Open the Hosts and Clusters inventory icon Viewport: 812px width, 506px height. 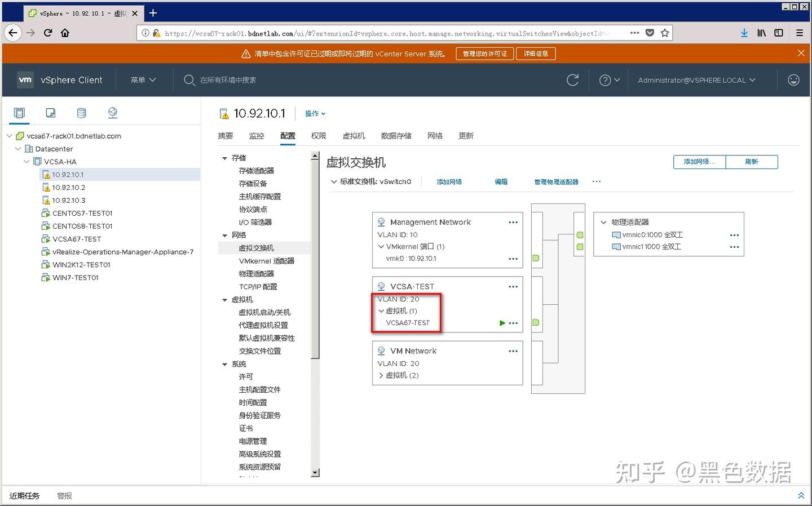[19, 113]
